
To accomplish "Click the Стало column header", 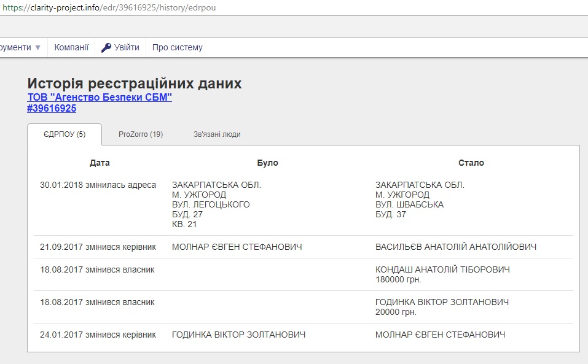I will click(x=471, y=163).
